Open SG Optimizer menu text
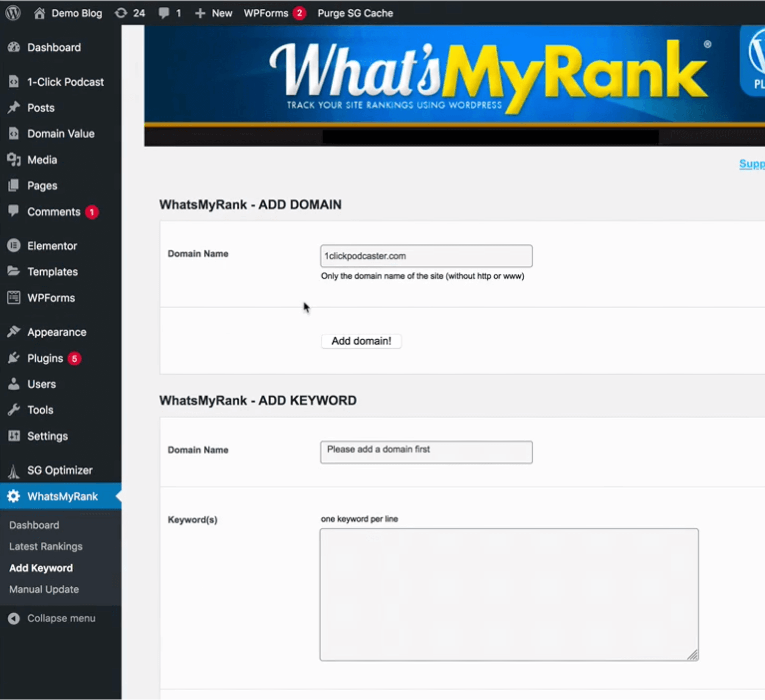Screen dimensions: 765x700 pos(60,471)
